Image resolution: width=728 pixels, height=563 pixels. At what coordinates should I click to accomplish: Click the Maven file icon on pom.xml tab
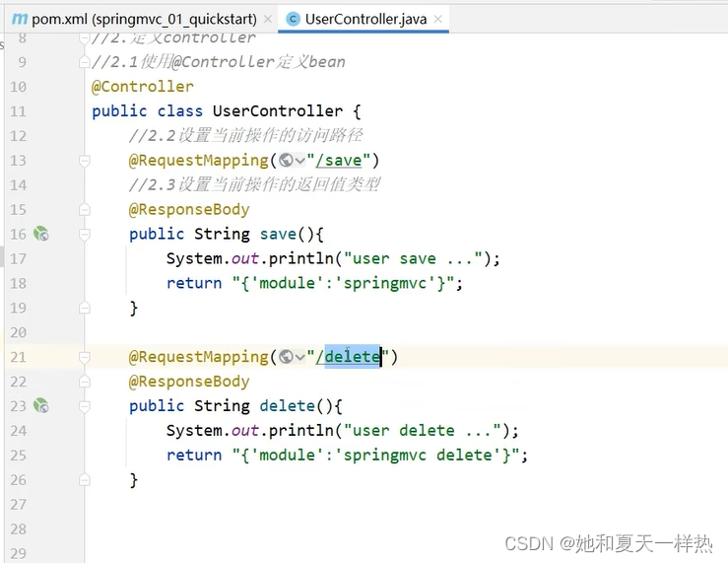pyautogui.click(x=20, y=19)
